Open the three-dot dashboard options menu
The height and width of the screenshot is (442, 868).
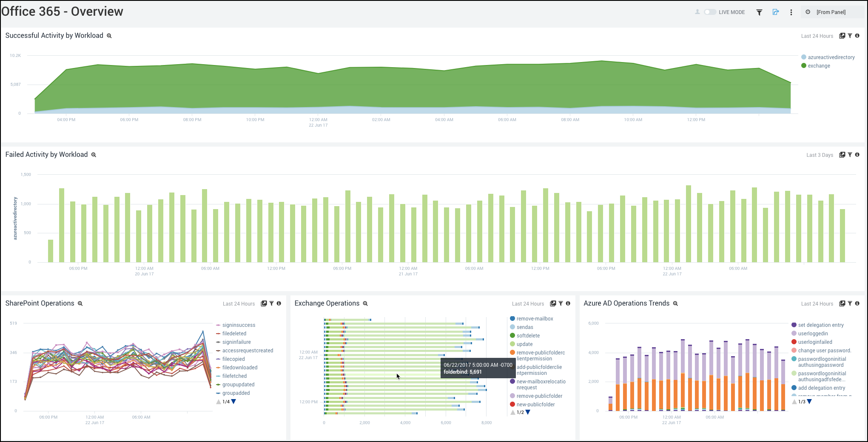(791, 12)
